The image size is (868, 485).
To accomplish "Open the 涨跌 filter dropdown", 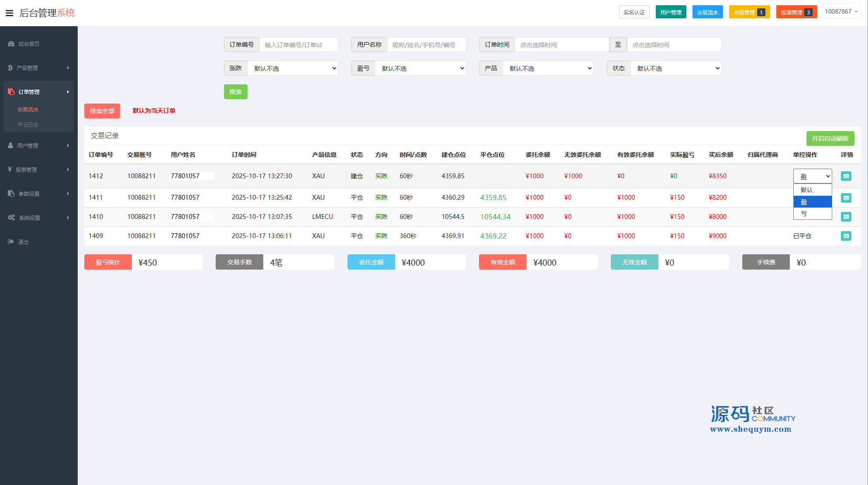I will point(293,68).
